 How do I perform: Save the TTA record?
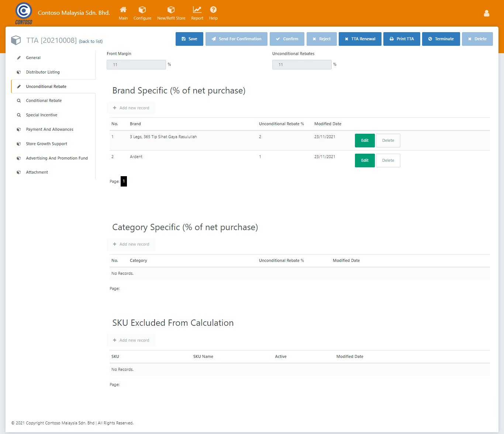(189, 39)
